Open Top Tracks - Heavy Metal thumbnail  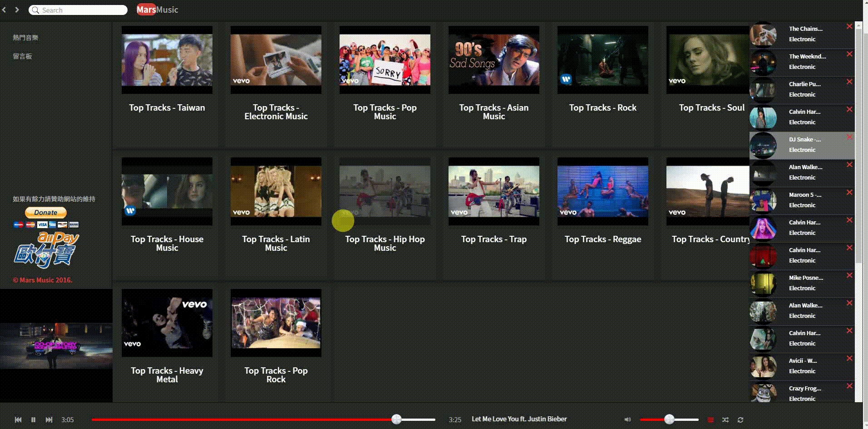[167, 323]
